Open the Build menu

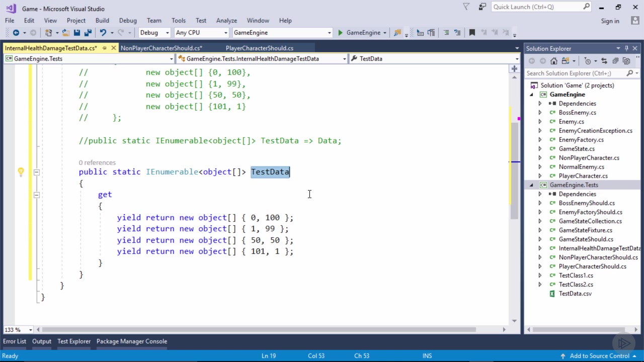102,21
